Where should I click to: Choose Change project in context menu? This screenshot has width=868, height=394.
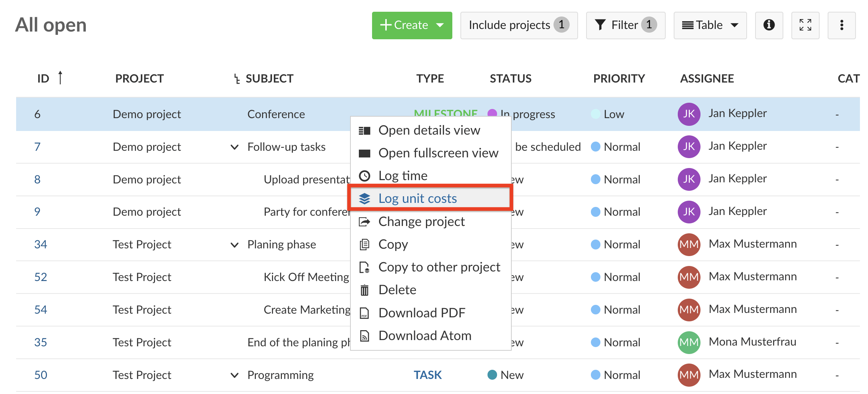pos(421,222)
